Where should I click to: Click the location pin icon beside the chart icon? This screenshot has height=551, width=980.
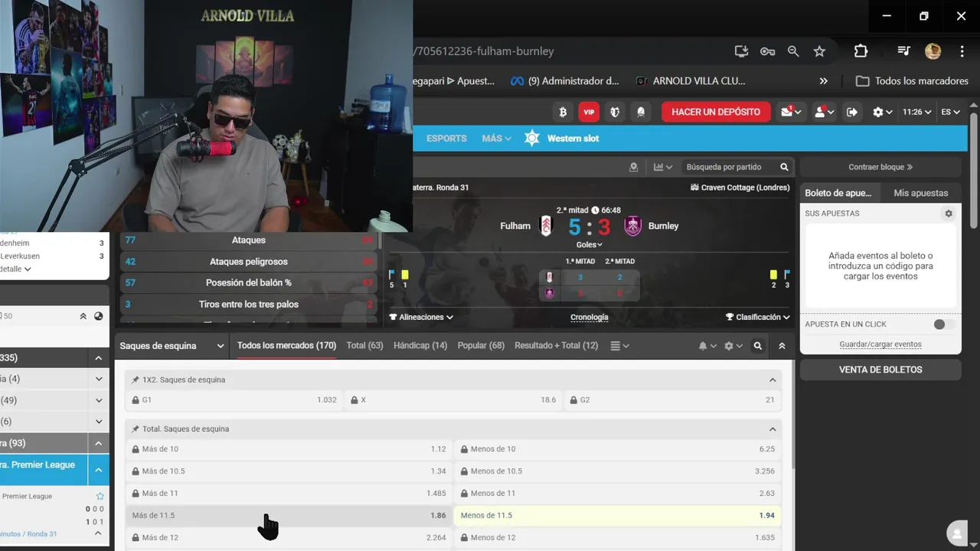point(633,167)
